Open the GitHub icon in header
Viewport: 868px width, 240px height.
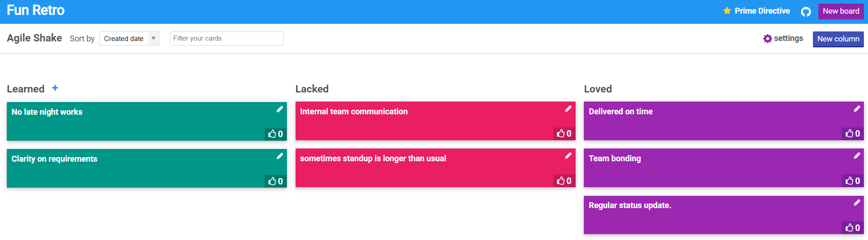click(x=806, y=12)
